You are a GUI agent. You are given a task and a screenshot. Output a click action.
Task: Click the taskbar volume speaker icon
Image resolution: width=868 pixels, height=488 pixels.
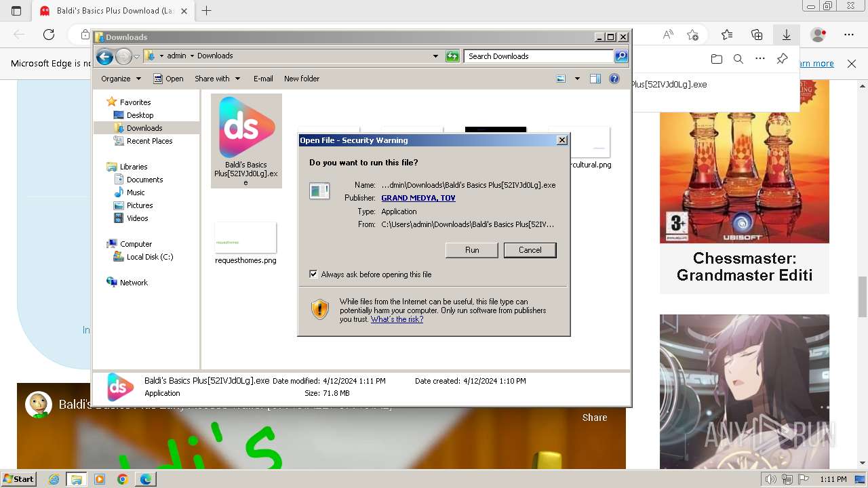[x=771, y=479]
